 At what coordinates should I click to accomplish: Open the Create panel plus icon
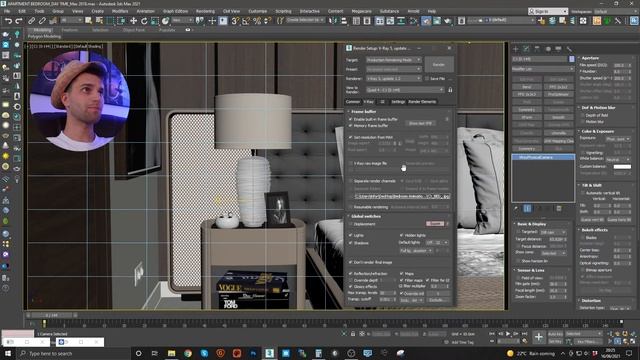(x=516, y=49)
